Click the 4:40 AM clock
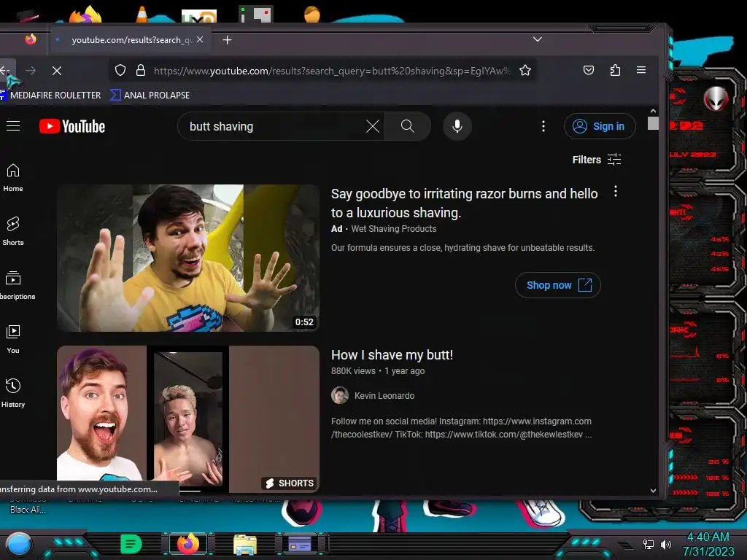 708,537
